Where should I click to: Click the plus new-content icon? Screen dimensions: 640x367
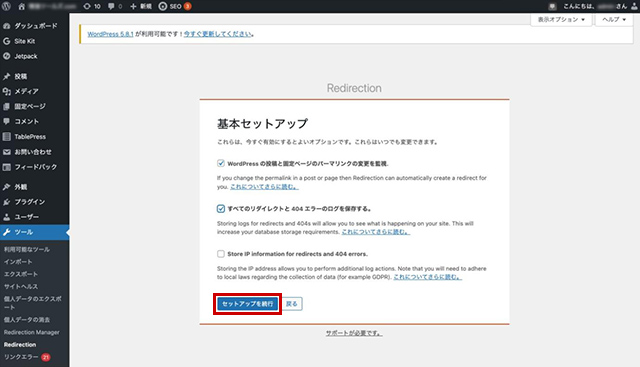(x=133, y=6)
